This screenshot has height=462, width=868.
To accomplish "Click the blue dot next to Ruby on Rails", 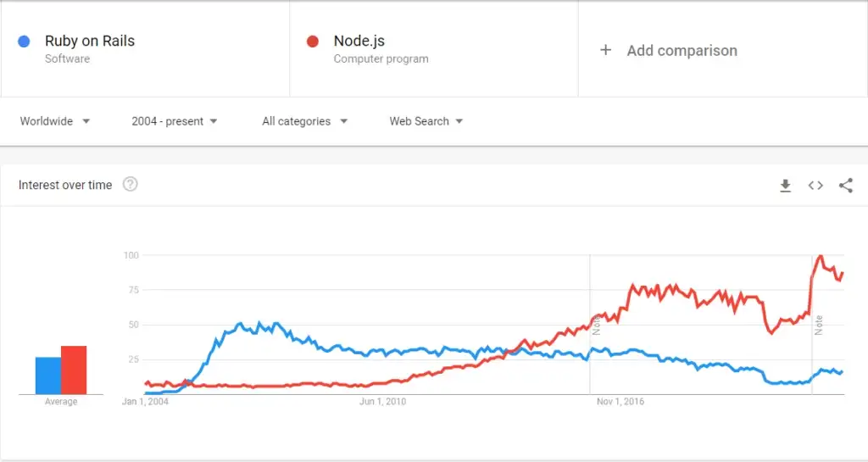I will [24, 42].
